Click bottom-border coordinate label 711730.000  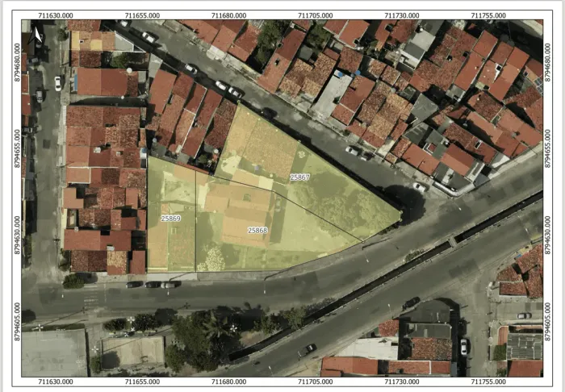402,382
